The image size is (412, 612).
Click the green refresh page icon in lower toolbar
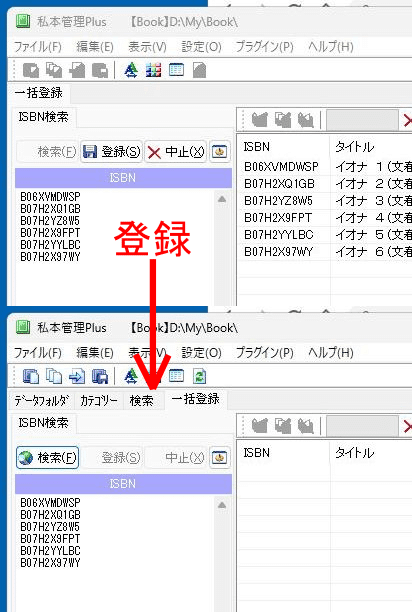(x=199, y=376)
